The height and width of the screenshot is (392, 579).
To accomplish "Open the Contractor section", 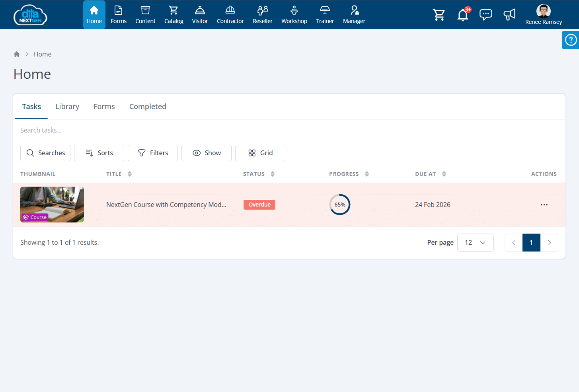I will point(230,15).
